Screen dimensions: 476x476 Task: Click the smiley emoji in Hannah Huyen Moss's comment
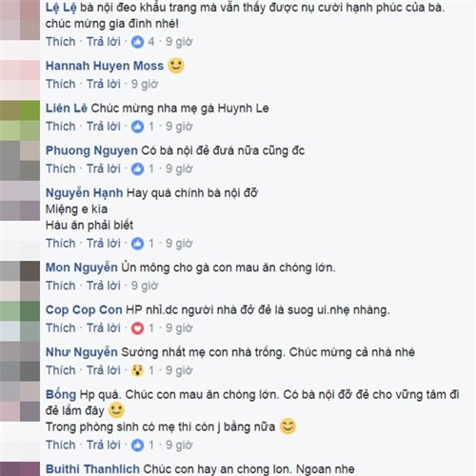coord(176,66)
